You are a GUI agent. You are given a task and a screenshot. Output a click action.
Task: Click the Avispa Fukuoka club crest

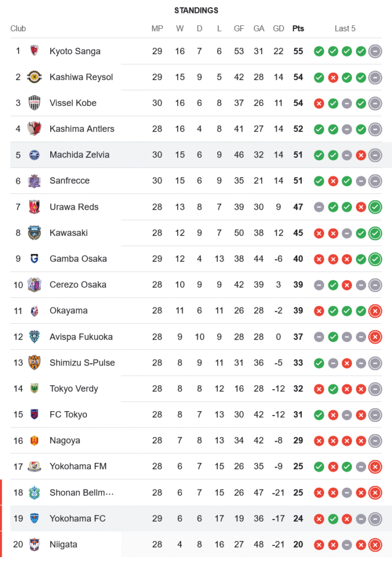(x=35, y=337)
